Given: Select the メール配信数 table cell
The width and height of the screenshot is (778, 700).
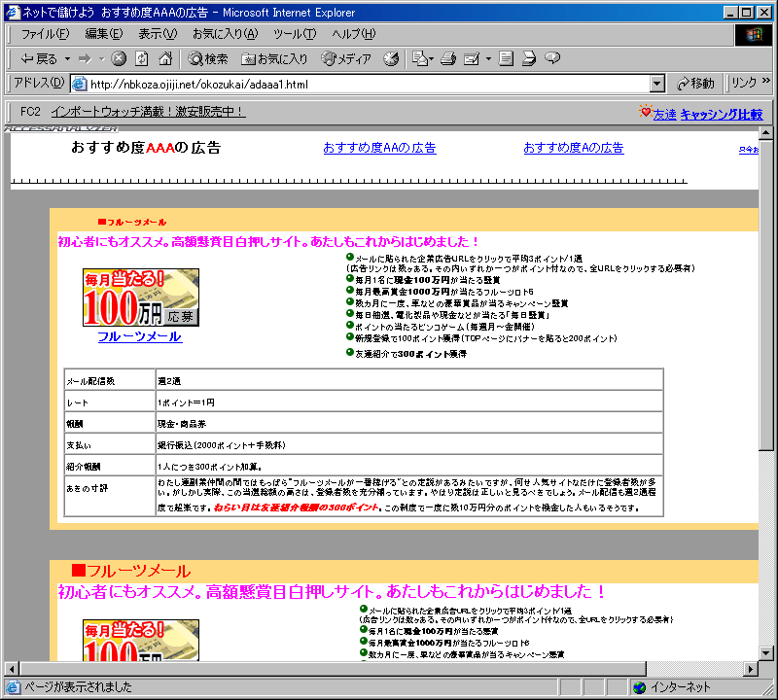Looking at the screenshot, I should [110, 380].
